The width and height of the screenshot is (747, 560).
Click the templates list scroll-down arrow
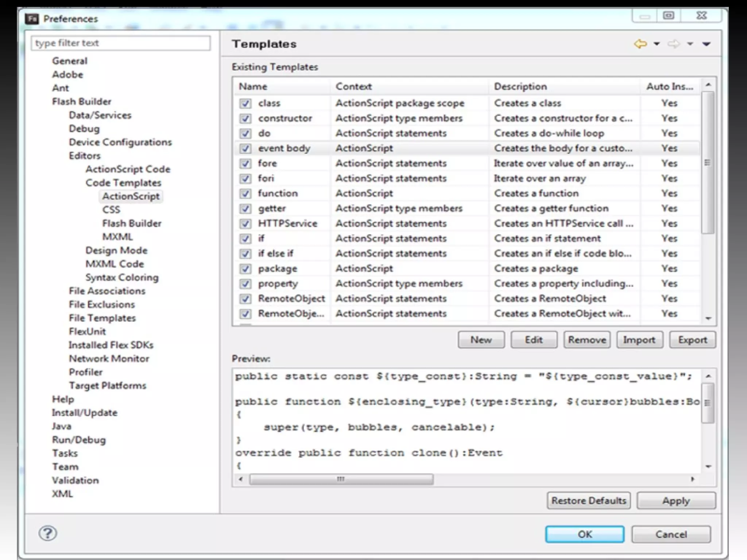click(x=708, y=318)
